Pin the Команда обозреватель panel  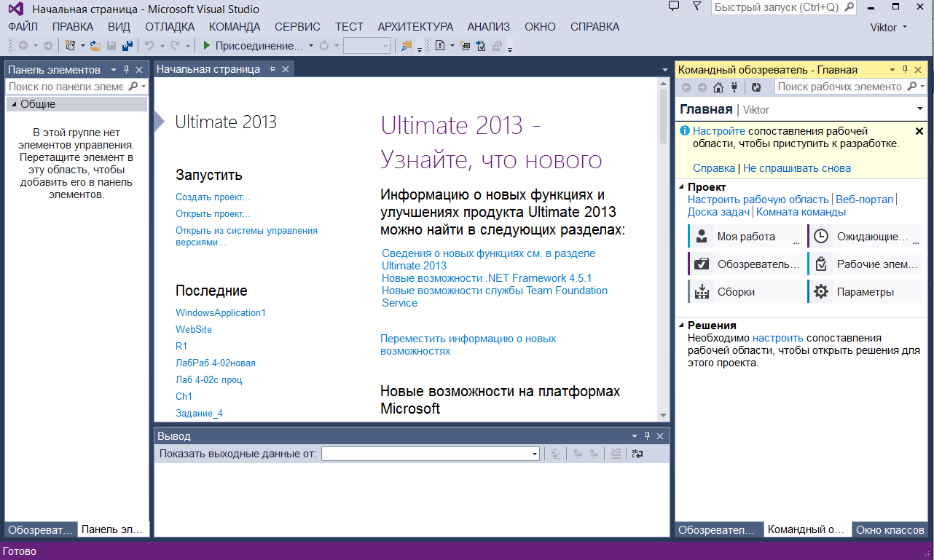pos(906,69)
